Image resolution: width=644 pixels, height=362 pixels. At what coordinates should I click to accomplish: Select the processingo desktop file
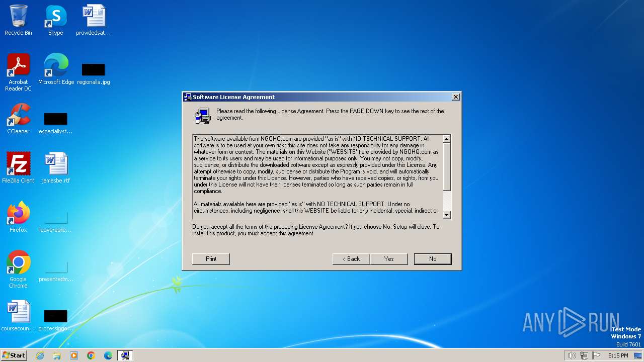(56, 320)
